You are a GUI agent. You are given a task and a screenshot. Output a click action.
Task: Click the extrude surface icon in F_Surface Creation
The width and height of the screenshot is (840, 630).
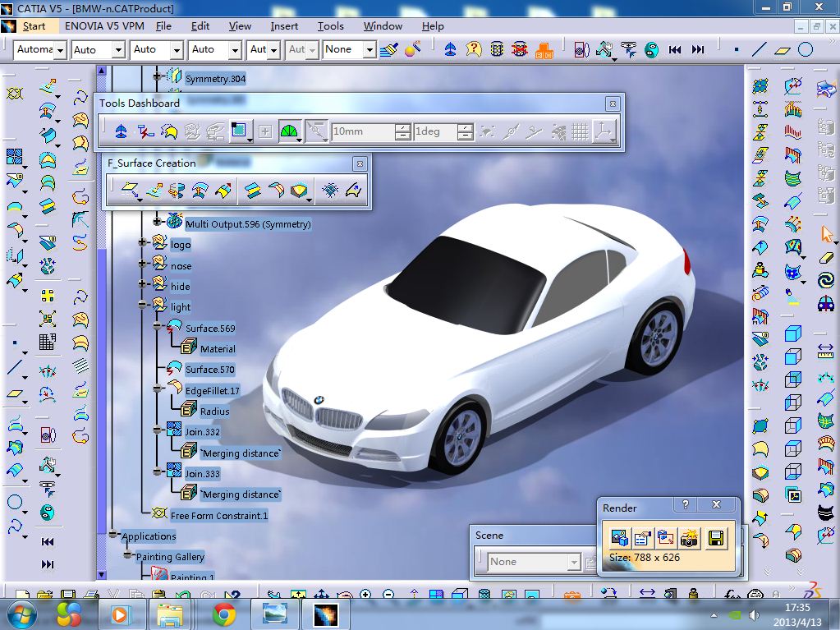click(154, 191)
